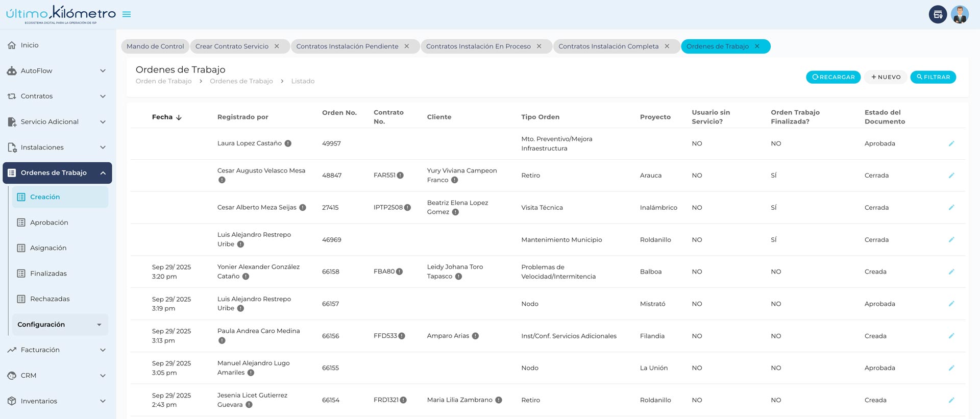Click info icon next to contract FAR551

click(401, 176)
